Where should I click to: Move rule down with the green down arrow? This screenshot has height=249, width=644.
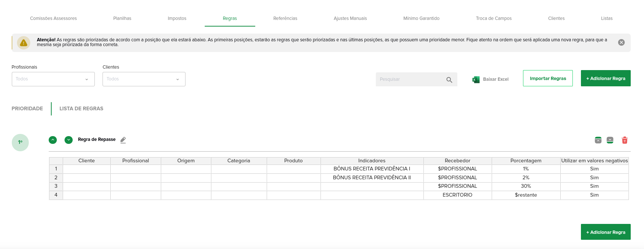[69, 140]
